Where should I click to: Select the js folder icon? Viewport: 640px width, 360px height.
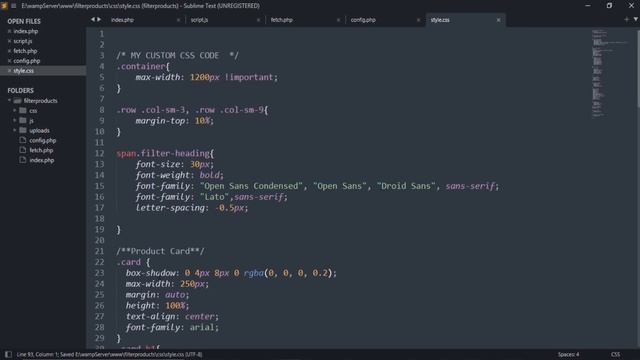(23, 120)
